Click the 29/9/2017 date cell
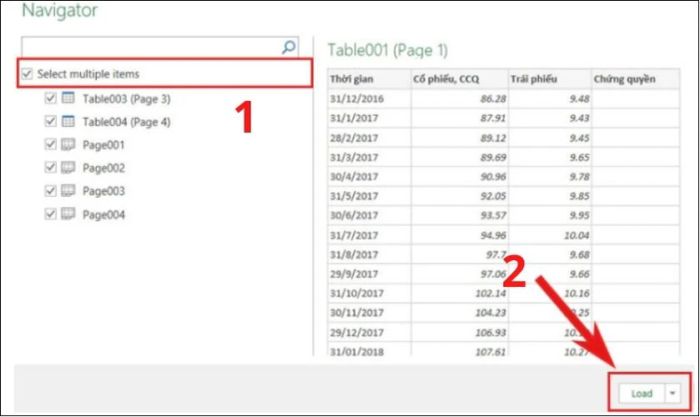700x417 pixels. click(x=369, y=274)
